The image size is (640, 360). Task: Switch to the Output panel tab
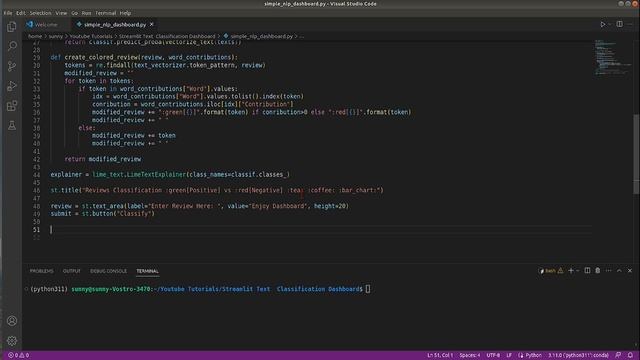[x=71, y=271]
